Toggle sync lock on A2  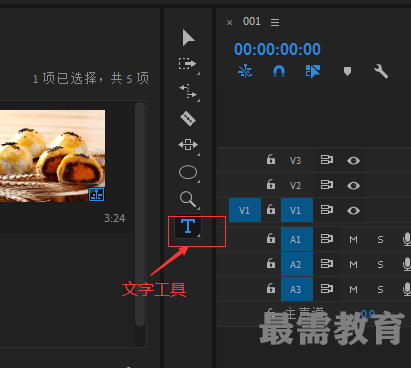(x=327, y=264)
